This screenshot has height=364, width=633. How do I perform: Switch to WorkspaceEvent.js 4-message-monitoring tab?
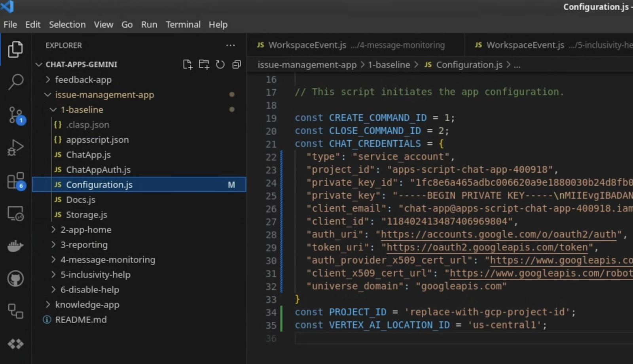pos(351,45)
